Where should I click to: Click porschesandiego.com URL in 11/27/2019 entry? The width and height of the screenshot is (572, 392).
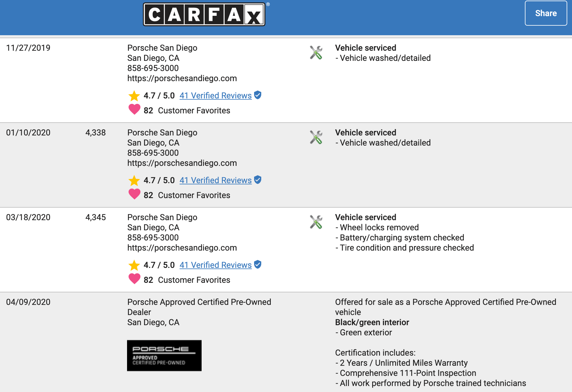tap(182, 78)
